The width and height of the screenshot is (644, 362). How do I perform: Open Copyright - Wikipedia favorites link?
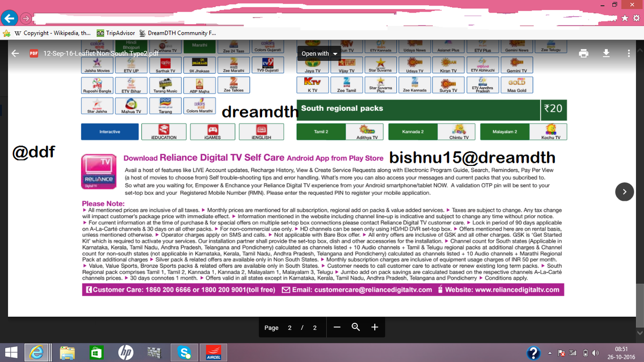tap(53, 33)
